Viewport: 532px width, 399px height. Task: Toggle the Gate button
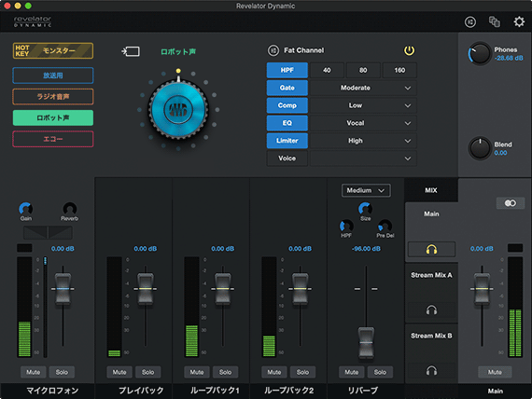click(x=287, y=88)
